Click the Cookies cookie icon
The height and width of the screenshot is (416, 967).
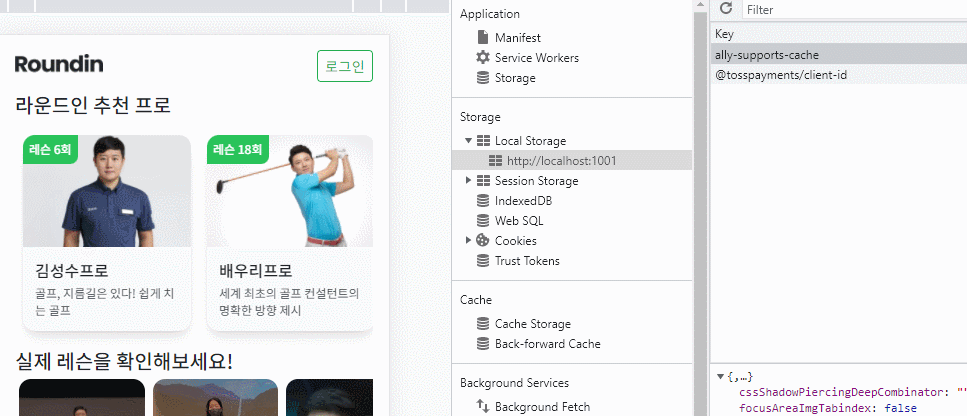tap(483, 240)
